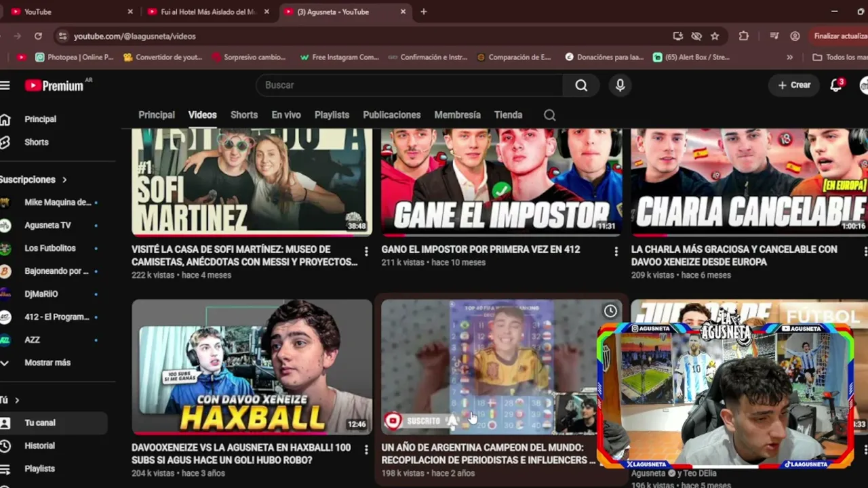Open the Free Instagram Com... bookmark
Viewport: 868px width, 488px height.
pos(339,58)
